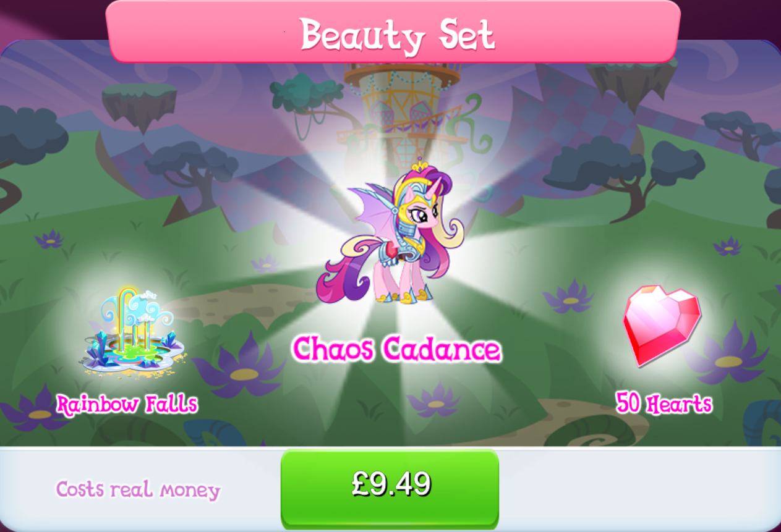Click the purple flower below the Chaos Cadance label

pos(437,399)
